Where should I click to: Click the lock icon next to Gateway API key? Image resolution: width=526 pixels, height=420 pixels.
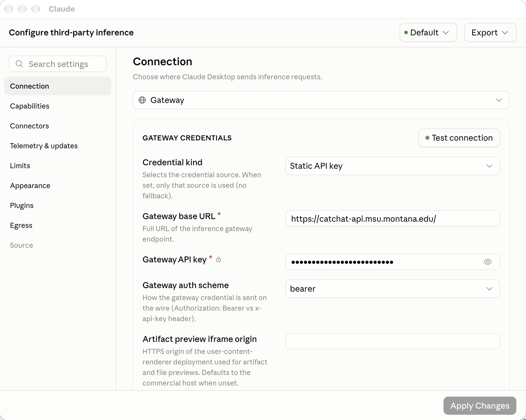pyautogui.click(x=218, y=259)
